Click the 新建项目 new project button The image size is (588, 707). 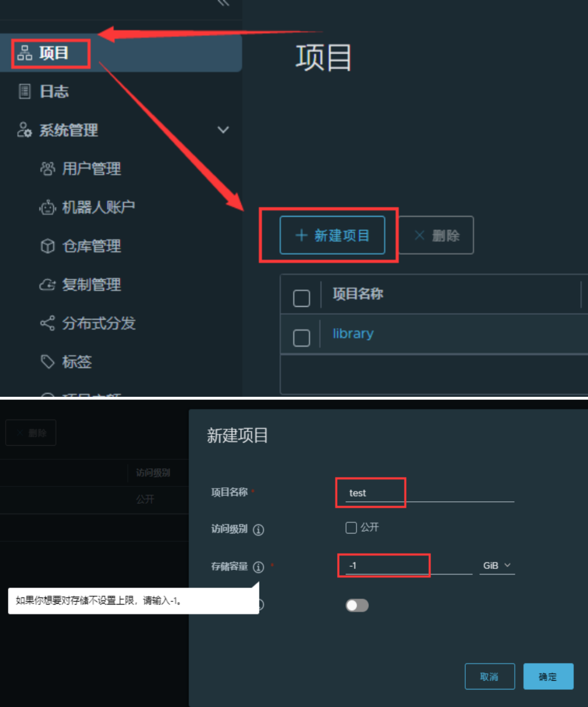coord(332,235)
